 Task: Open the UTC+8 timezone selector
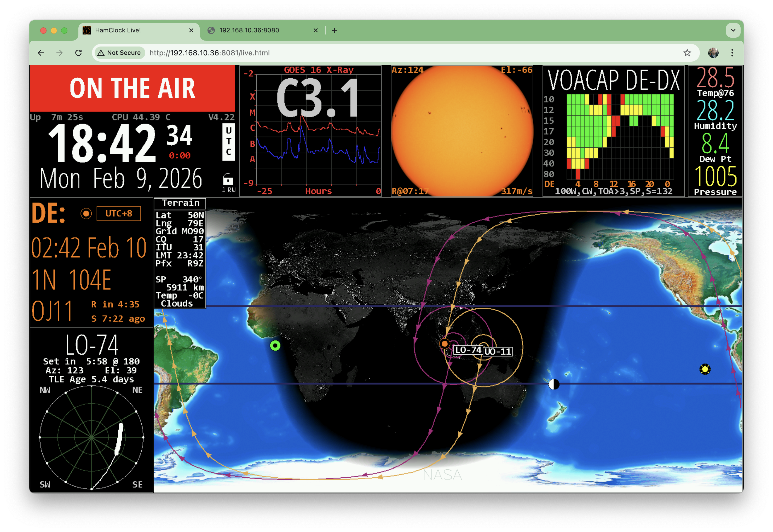(119, 213)
